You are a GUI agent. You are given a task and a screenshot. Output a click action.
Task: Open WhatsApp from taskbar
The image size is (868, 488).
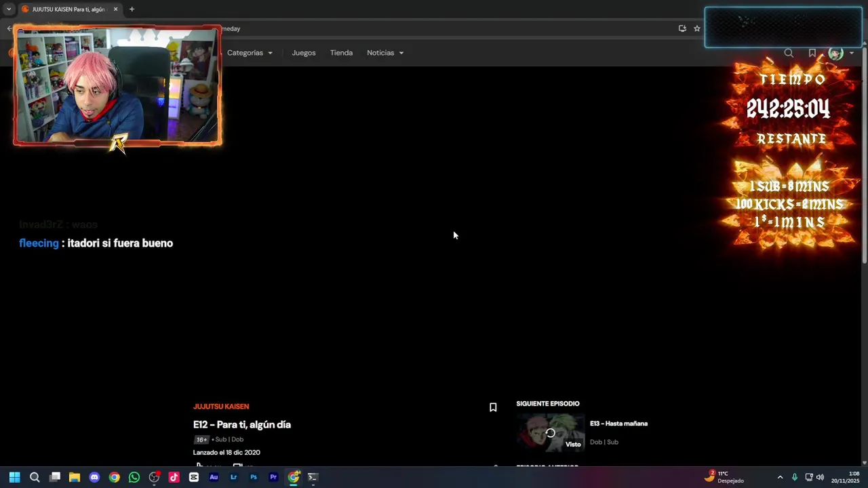pyautogui.click(x=134, y=477)
